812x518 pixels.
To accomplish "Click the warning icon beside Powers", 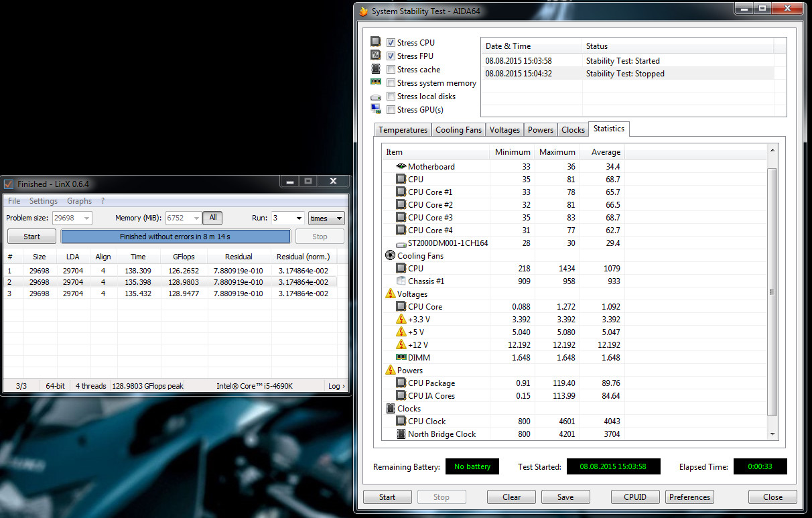I will (391, 370).
